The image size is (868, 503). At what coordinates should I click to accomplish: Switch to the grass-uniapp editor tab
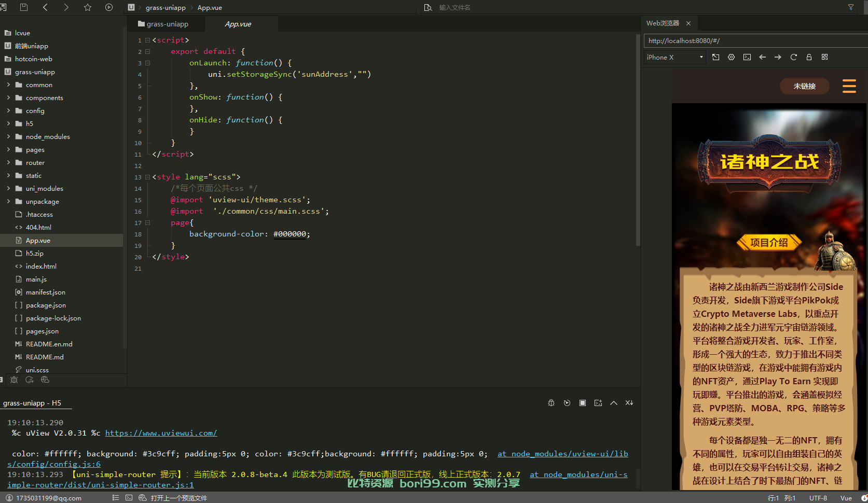(167, 24)
